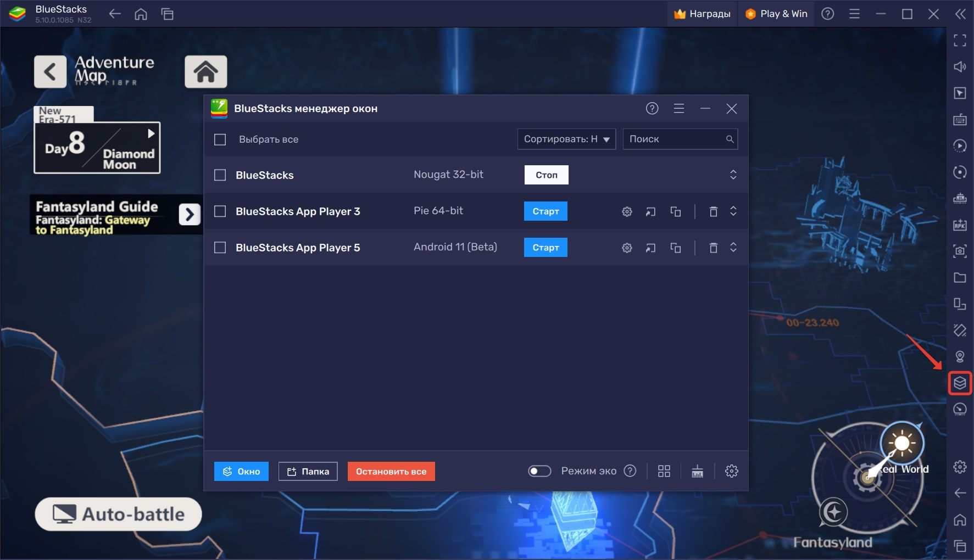Start BlueStacks App Player 5 with Старт
974x560 pixels.
pyautogui.click(x=546, y=247)
